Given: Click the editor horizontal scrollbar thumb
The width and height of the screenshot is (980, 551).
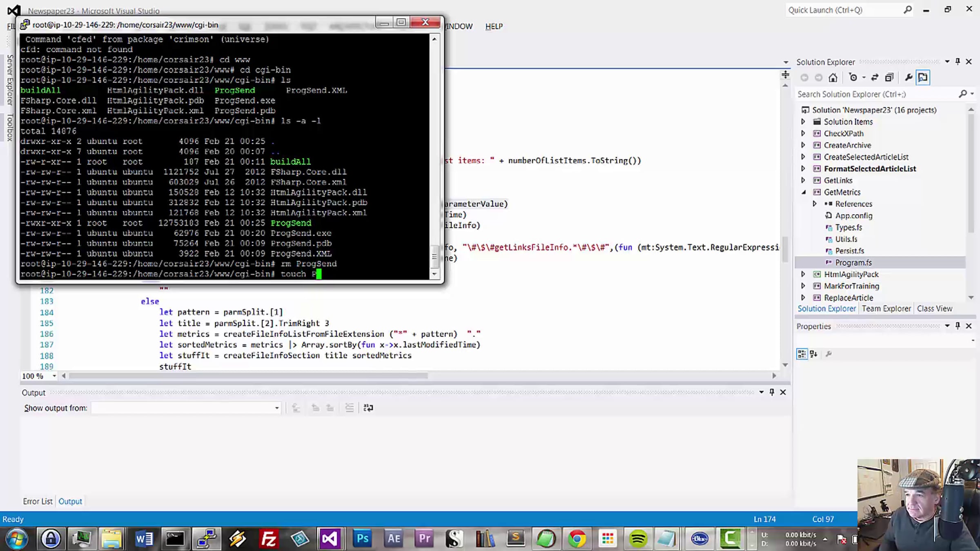Looking at the screenshot, I should pyautogui.click(x=248, y=376).
